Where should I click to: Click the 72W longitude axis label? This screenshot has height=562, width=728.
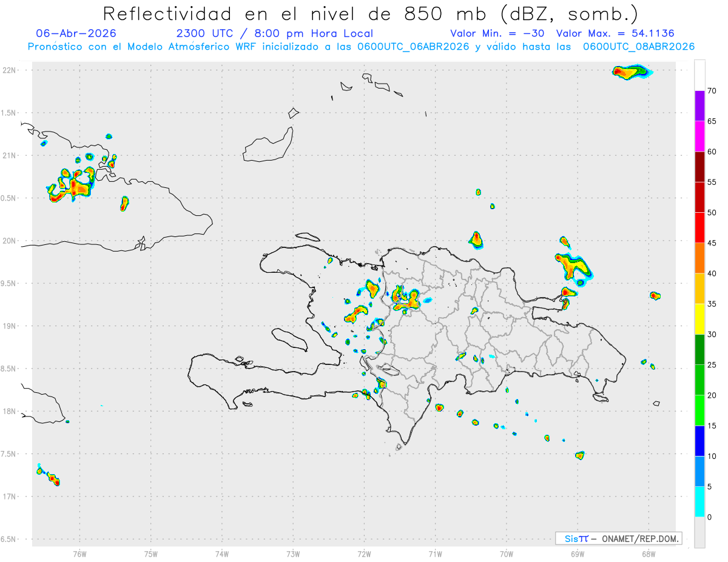[364, 553]
